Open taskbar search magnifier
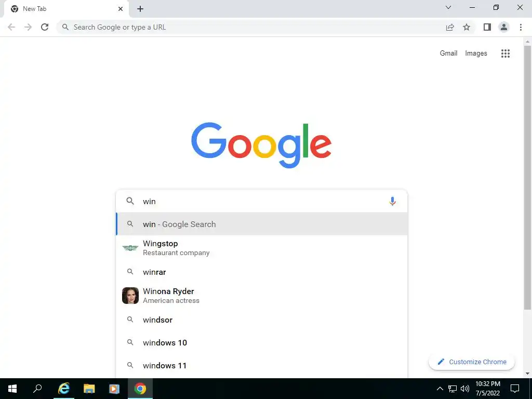Image resolution: width=532 pixels, height=399 pixels. (37, 389)
